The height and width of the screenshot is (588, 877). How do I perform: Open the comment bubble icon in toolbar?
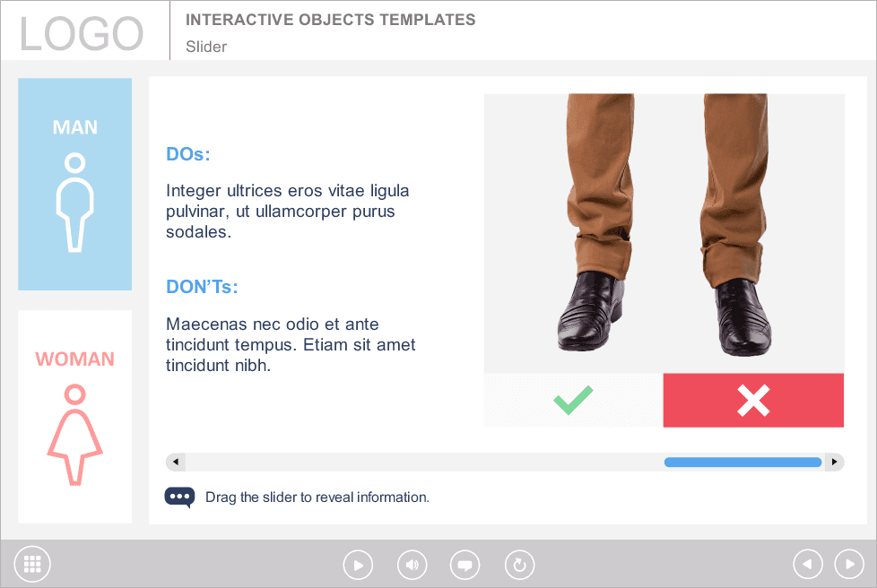coord(465,565)
